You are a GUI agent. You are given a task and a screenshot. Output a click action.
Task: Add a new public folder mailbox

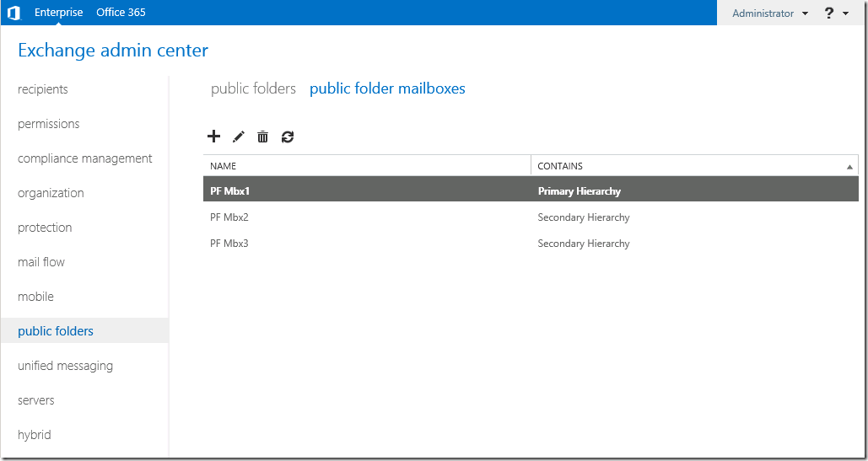click(x=213, y=136)
